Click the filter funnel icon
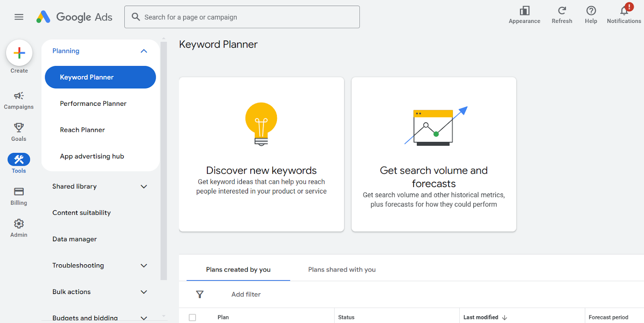This screenshot has width=644, height=323. 200,294
